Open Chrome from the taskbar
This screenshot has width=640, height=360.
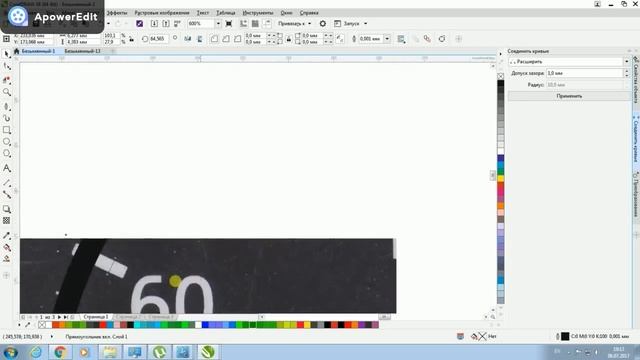click(60, 352)
